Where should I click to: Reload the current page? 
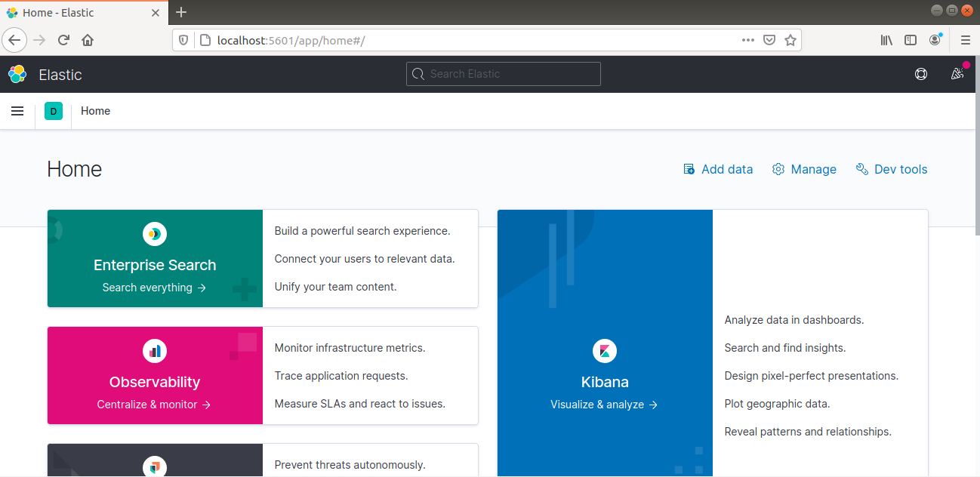63,40
